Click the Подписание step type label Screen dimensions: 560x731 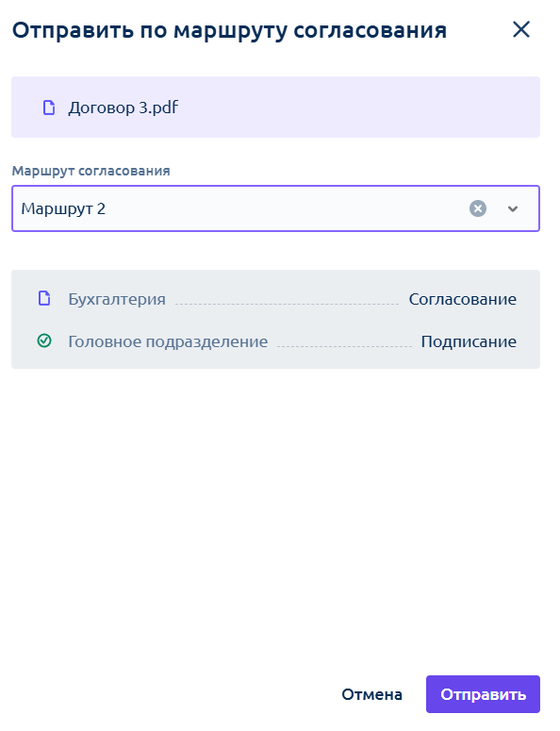469,341
